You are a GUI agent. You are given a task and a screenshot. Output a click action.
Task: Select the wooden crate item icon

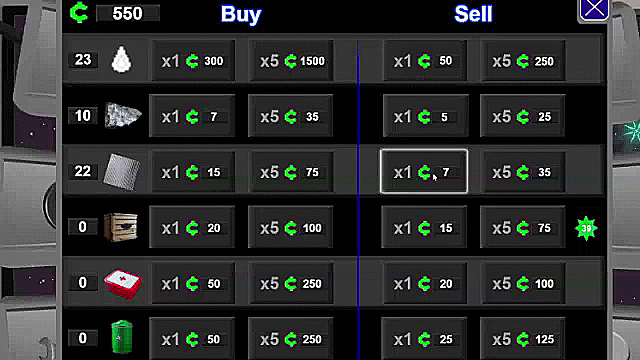tap(121, 227)
